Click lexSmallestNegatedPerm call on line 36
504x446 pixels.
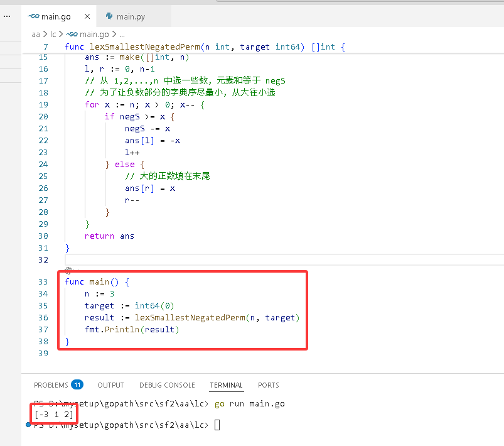coord(217,318)
